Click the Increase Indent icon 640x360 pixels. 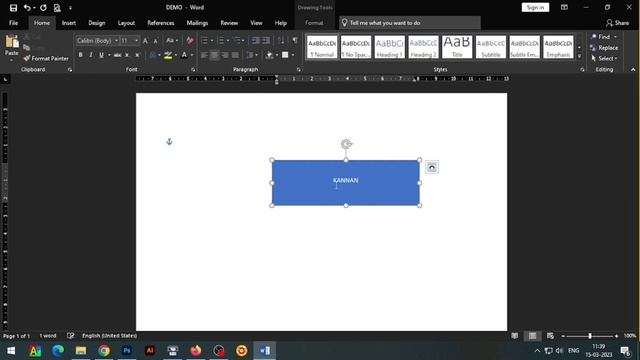point(266,40)
